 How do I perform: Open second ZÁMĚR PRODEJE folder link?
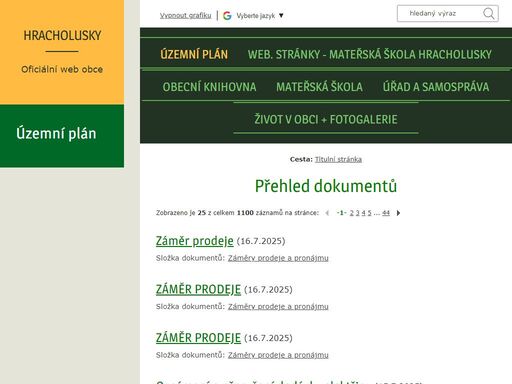[278, 306]
